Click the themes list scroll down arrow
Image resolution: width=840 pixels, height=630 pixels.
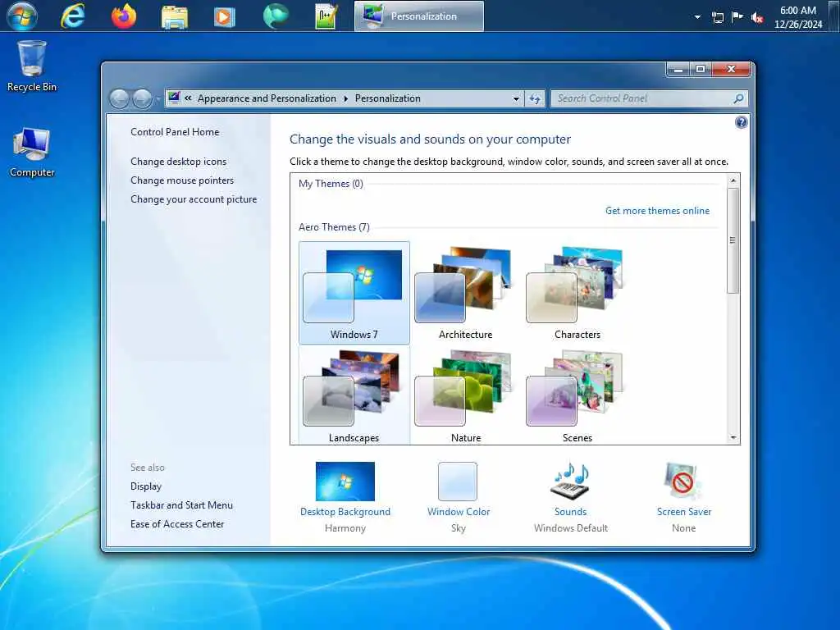(733, 438)
